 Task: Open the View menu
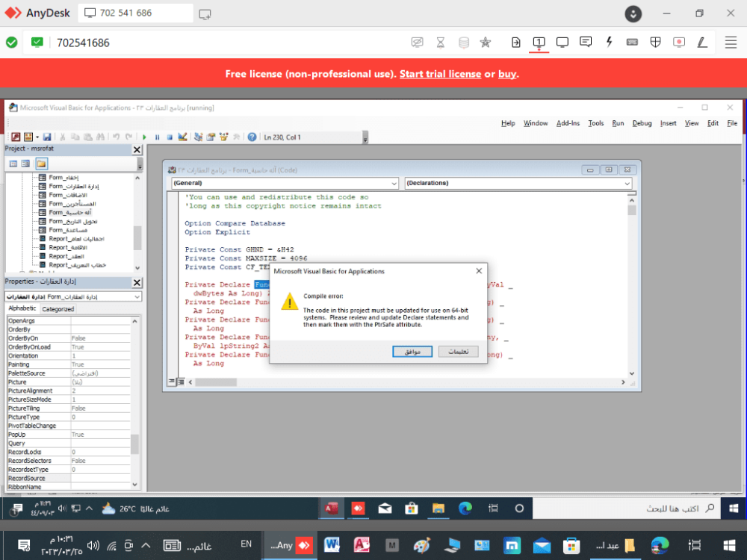692,123
